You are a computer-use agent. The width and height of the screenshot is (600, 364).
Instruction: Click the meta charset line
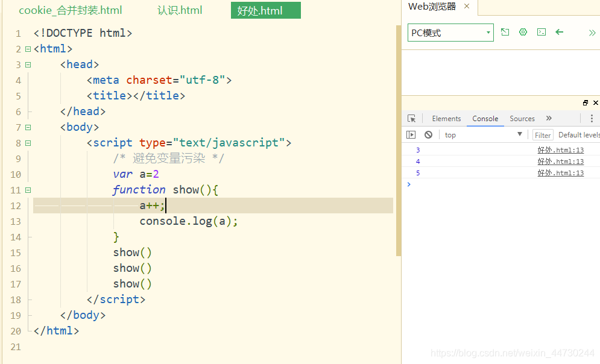159,80
